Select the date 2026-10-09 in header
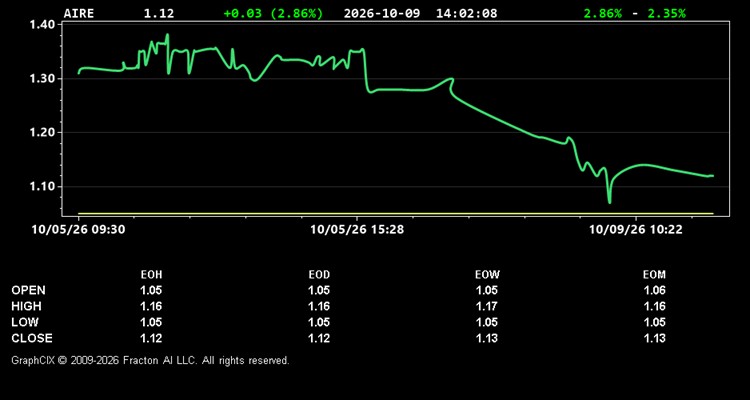The height and width of the screenshot is (400, 750). click(x=382, y=13)
